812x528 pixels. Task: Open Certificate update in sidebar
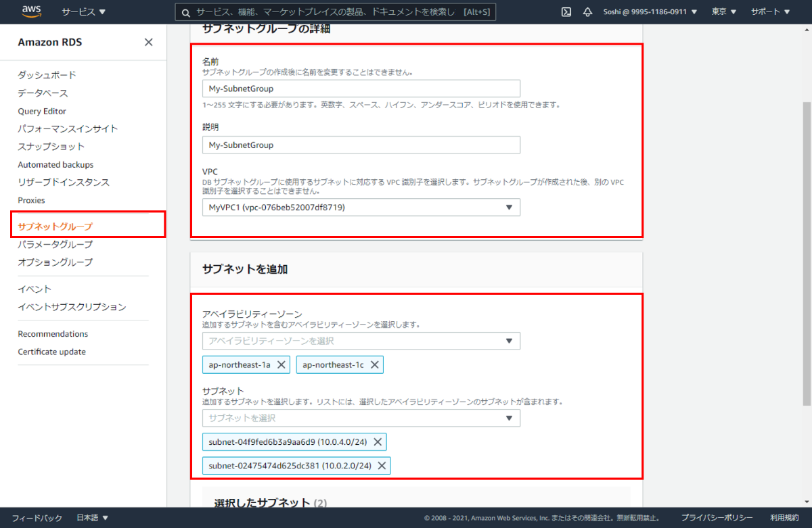(51, 352)
